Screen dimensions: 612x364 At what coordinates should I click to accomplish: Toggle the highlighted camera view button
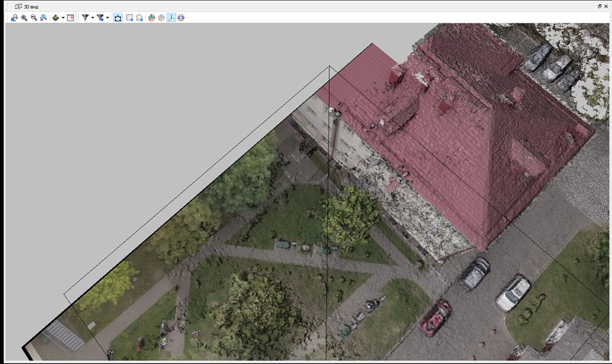[x=118, y=18]
